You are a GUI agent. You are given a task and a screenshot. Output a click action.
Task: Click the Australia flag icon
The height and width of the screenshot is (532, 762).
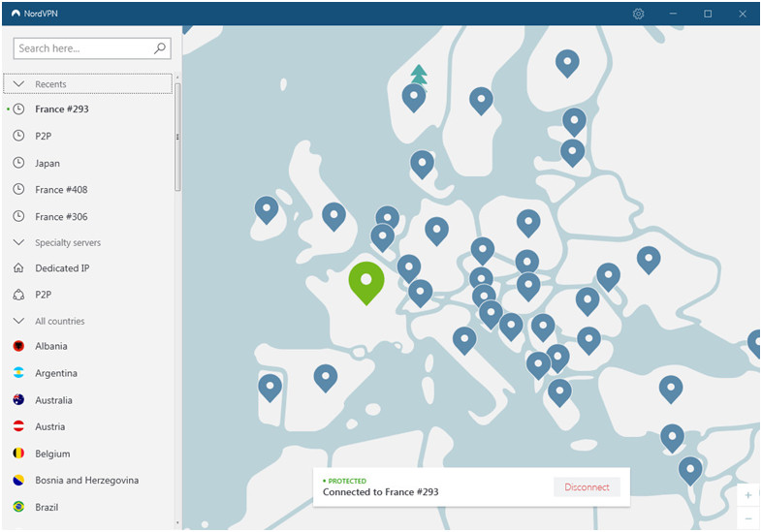[18, 400]
